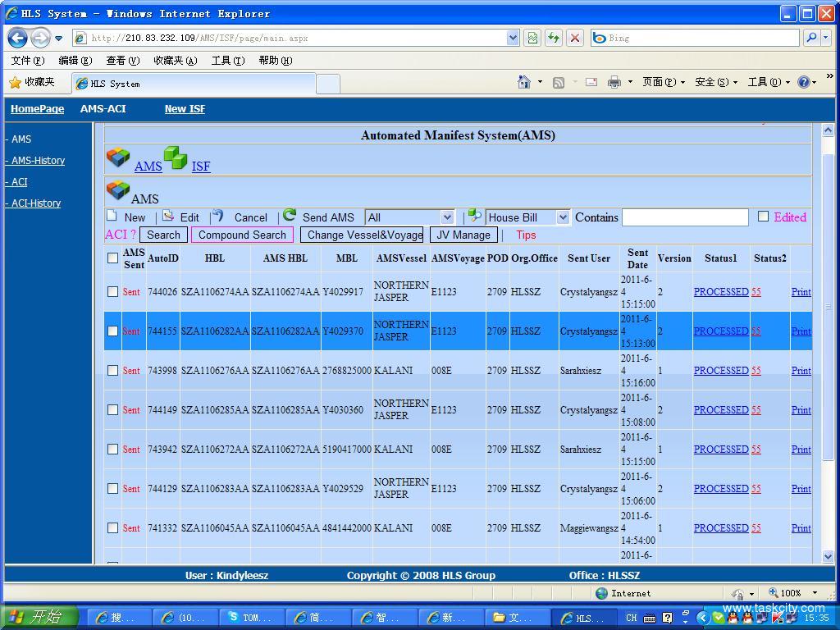Open the New ISF navigation link
Image resolution: width=840 pixels, height=630 pixels.
[185, 109]
